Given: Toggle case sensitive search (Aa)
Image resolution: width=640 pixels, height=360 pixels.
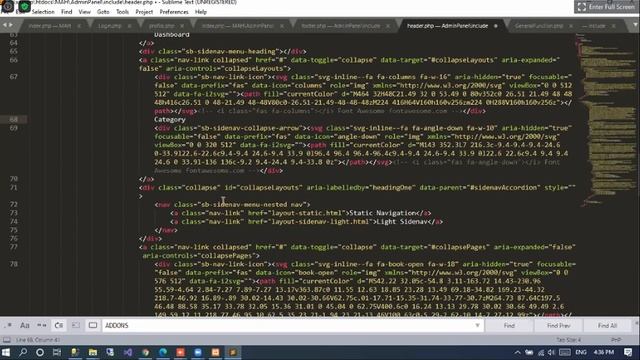Looking at the screenshot, I should [x=24, y=325].
